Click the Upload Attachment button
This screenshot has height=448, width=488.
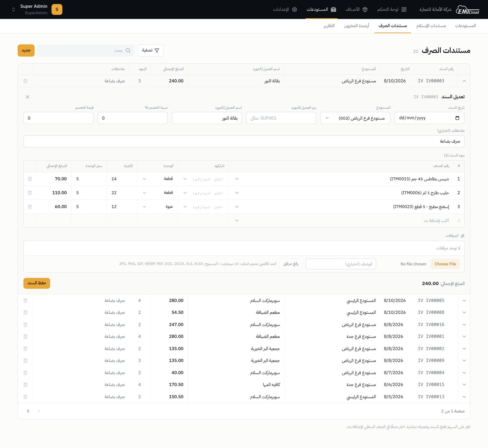click(291, 264)
